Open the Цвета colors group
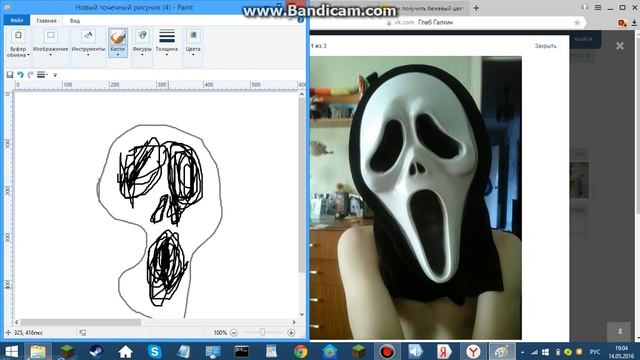This screenshot has height=360, width=640. click(x=193, y=43)
